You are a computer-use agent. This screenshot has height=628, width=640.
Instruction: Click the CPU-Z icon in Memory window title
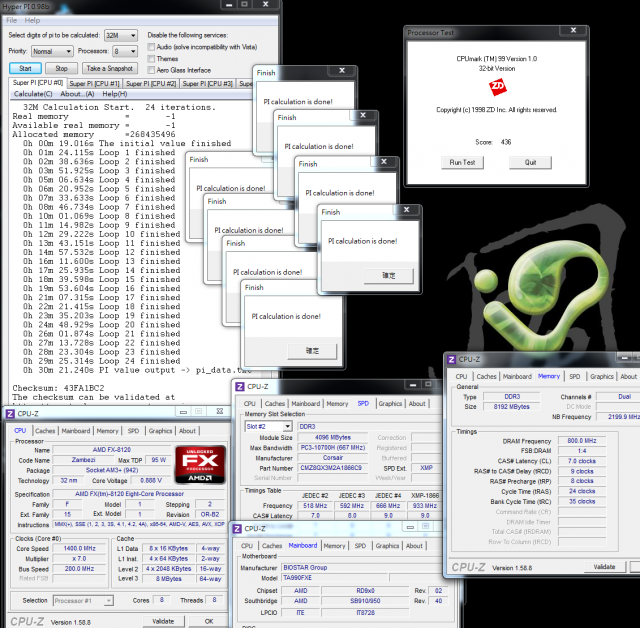point(451,359)
